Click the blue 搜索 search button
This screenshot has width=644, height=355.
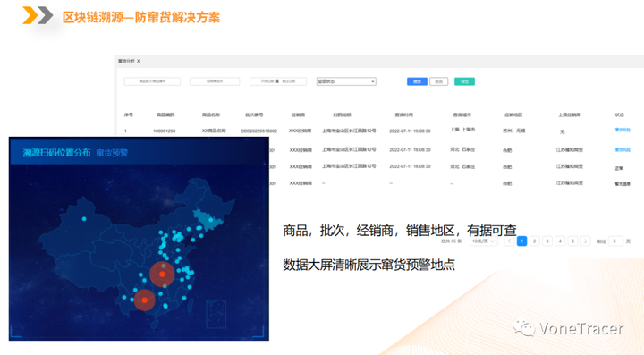pyautogui.click(x=417, y=81)
